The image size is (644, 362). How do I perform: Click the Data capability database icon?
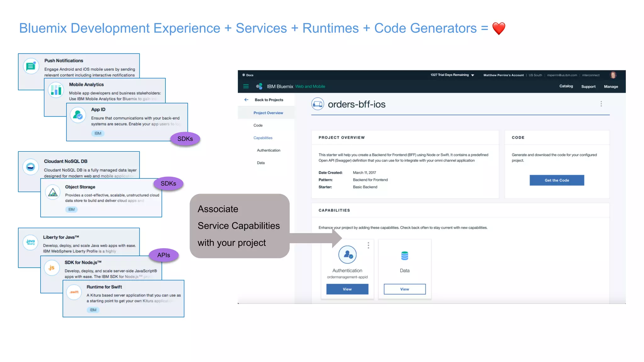pyautogui.click(x=404, y=256)
